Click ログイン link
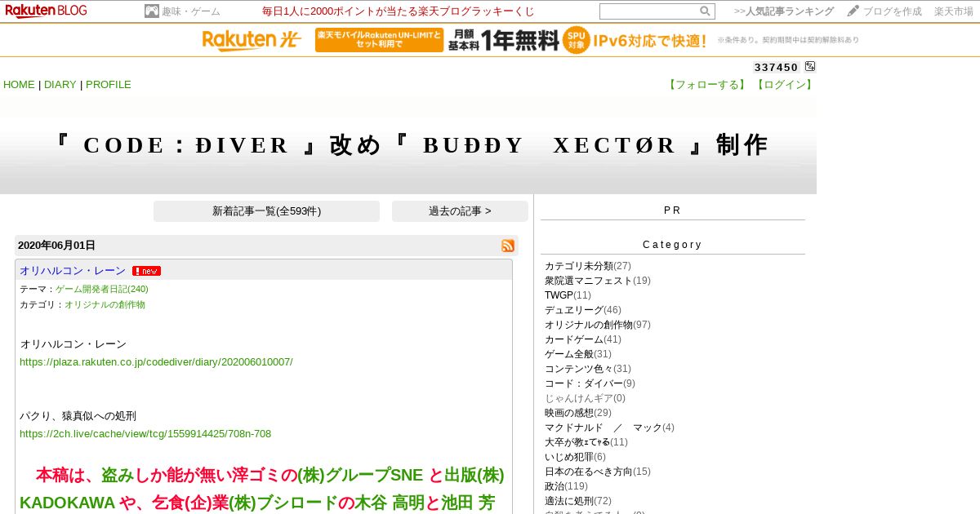This screenshot has height=514, width=980. (784, 85)
